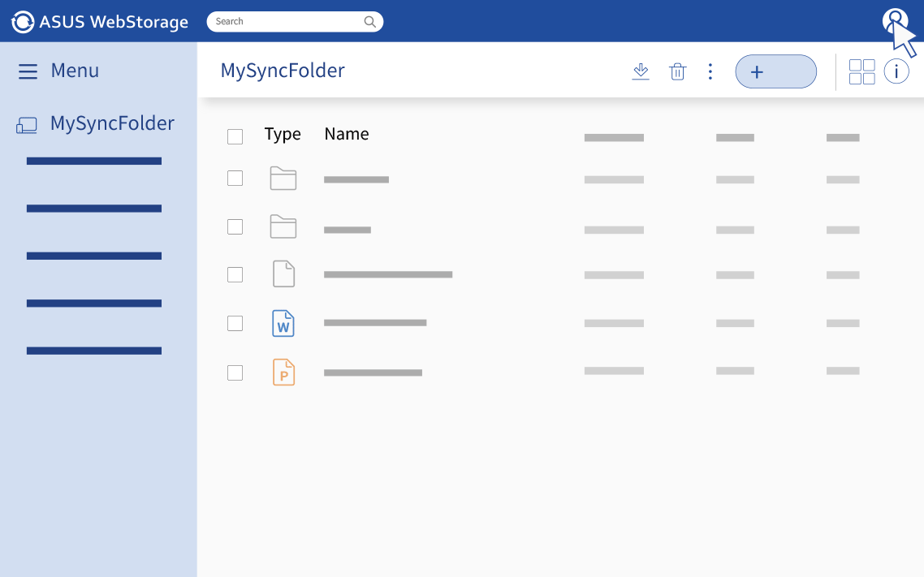Click the ASUS WebStorage logo
This screenshot has width=924, height=577.
pos(100,22)
